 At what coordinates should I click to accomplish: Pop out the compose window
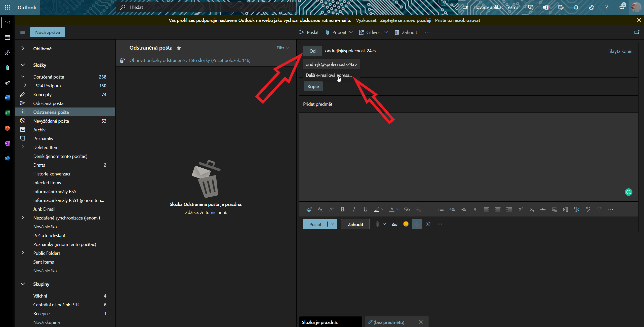click(x=637, y=32)
